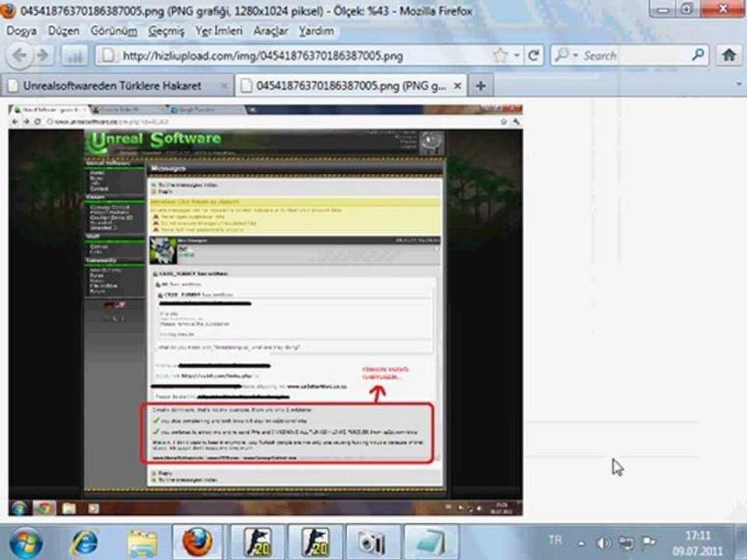Open Windows Explorer folder in the taskbar
Viewport: 747px width, 560px height.
pyautogui.click(x=142, y=543)
